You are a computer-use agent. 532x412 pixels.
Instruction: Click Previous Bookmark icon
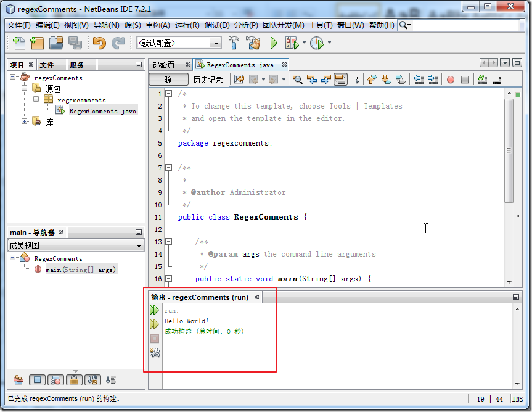pos(372,80)
